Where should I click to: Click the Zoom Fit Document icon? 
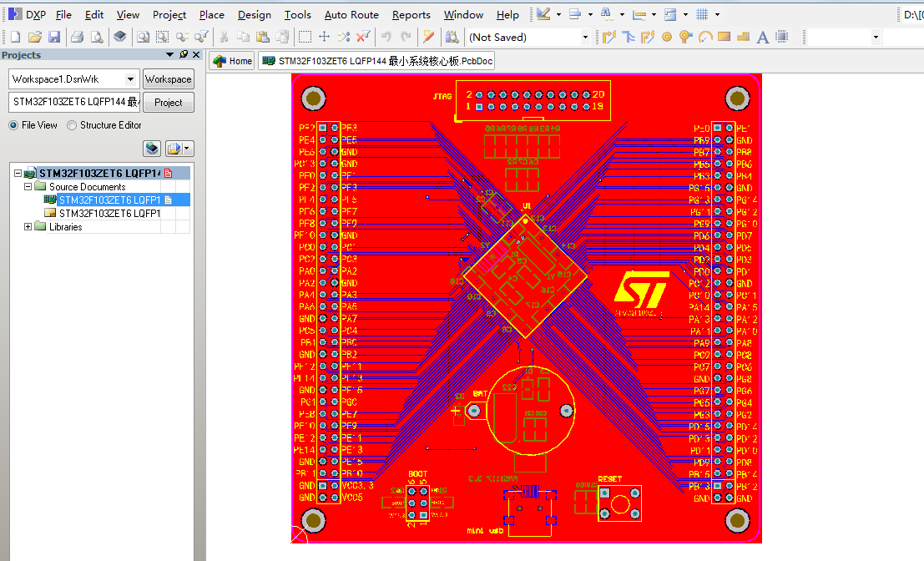coord(144,37)
